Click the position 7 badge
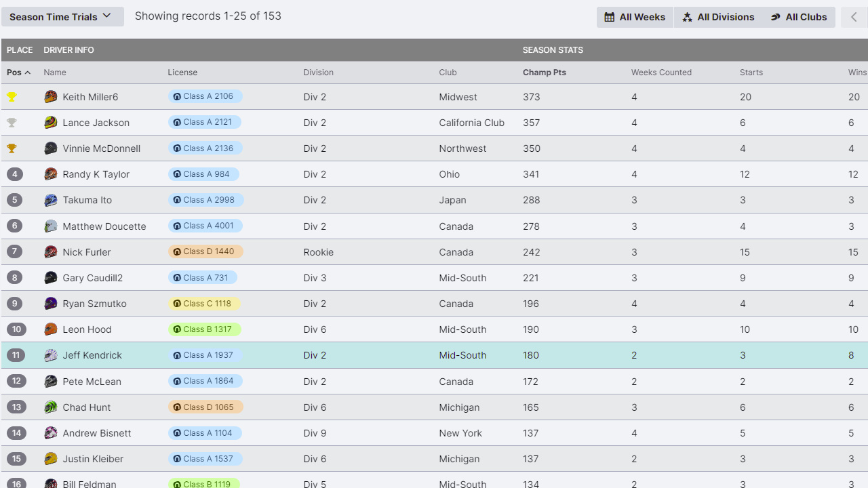Viewport: 868px width, 488px height. (x=16, y=252)
